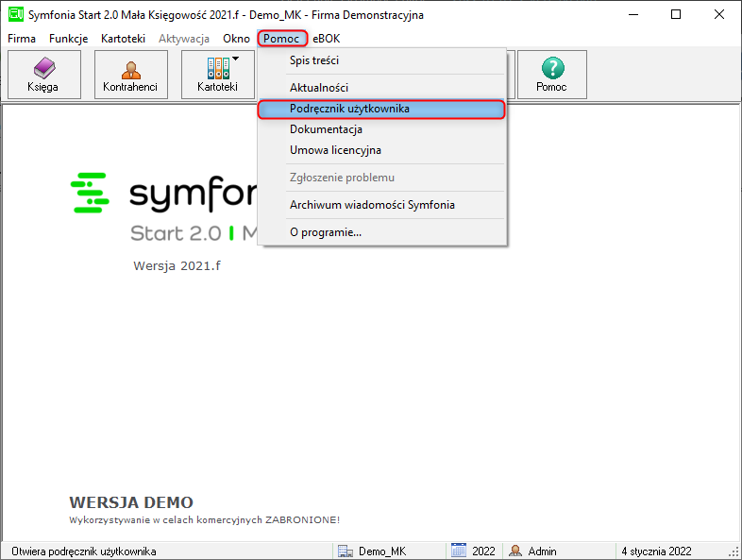Open the Funkcje menu
The width and height of the screenshot is (742, 560).
click(69, 39)
